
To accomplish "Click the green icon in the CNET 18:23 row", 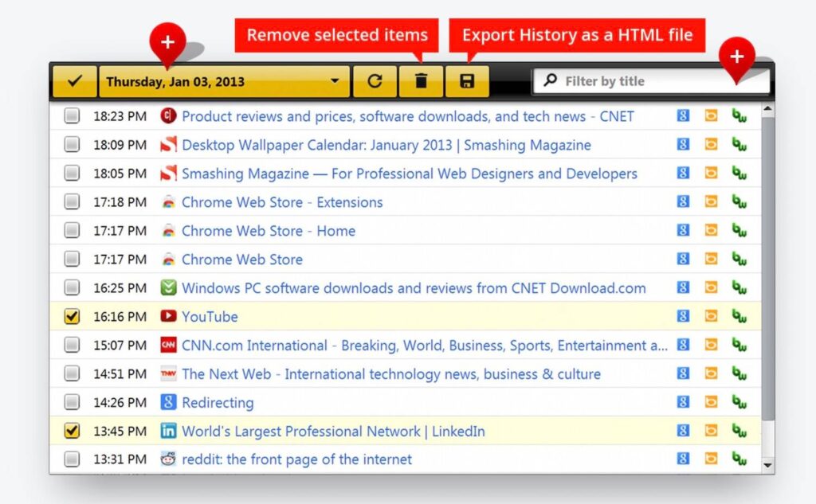I will click(739, 115).
